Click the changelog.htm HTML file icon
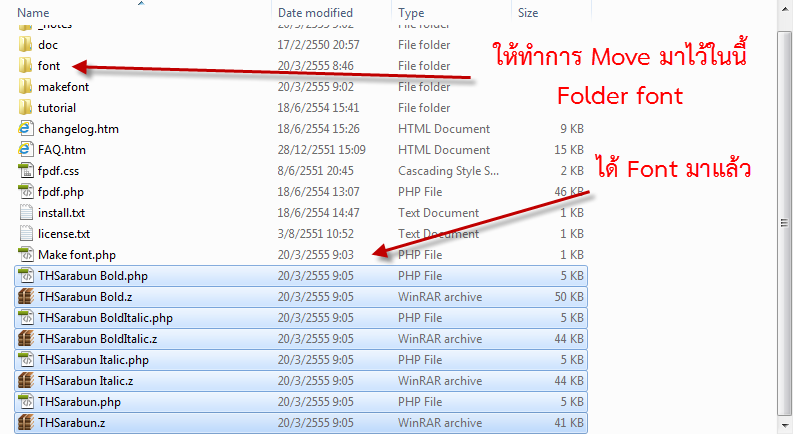The image size is (793, 434). (26, 128)
